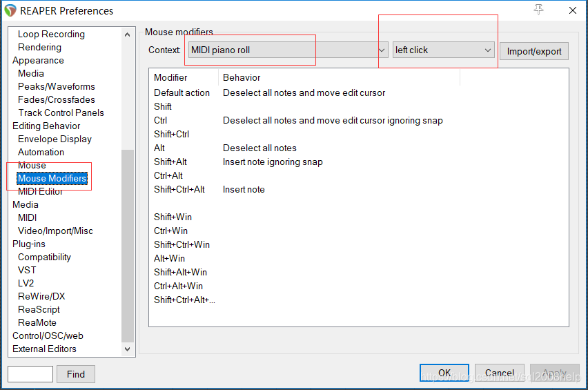Select the Shift+Alt modifier row
588x390 pixels.
[358, 162]
